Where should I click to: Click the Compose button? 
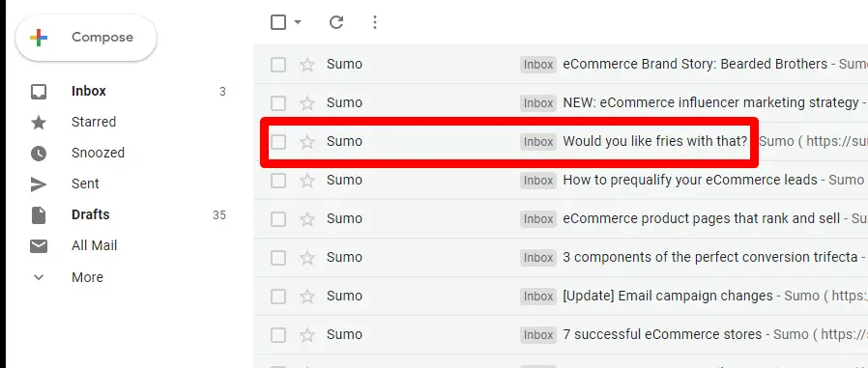click(86, 38)
